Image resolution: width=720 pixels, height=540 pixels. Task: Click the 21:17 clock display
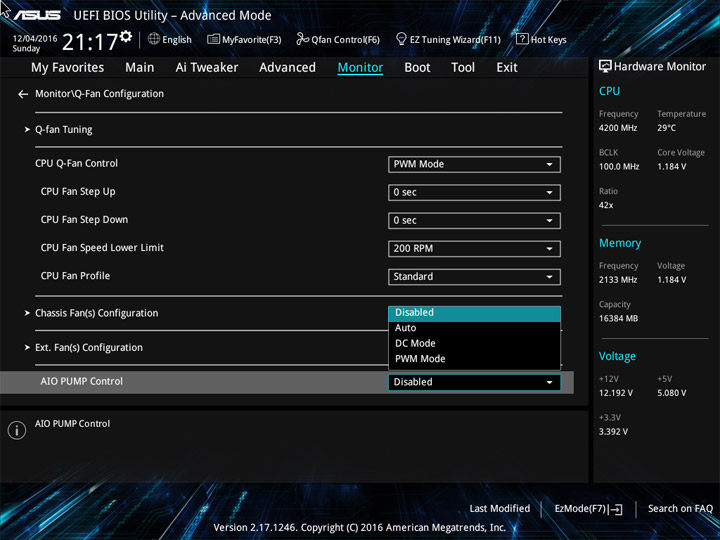coord(90,42)
